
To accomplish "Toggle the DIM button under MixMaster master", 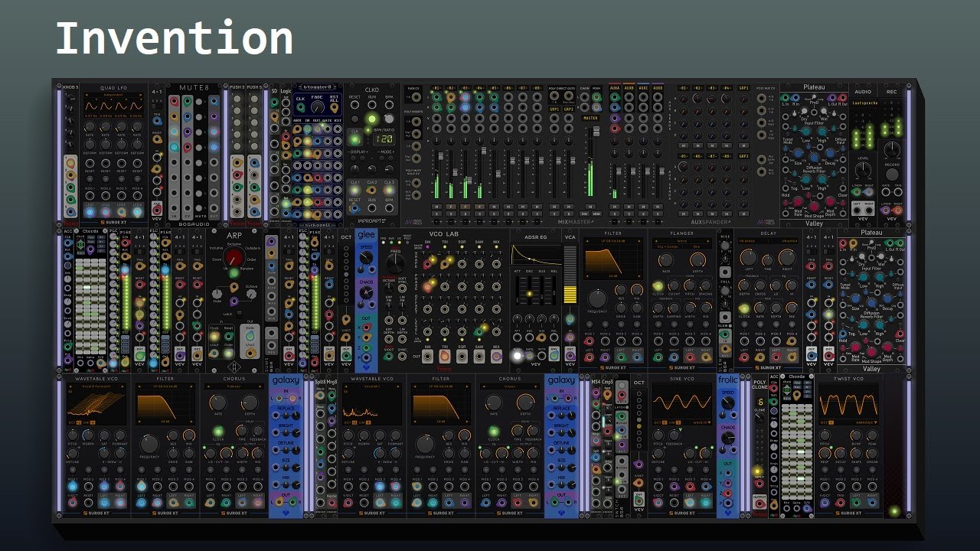I will [585, 214].
